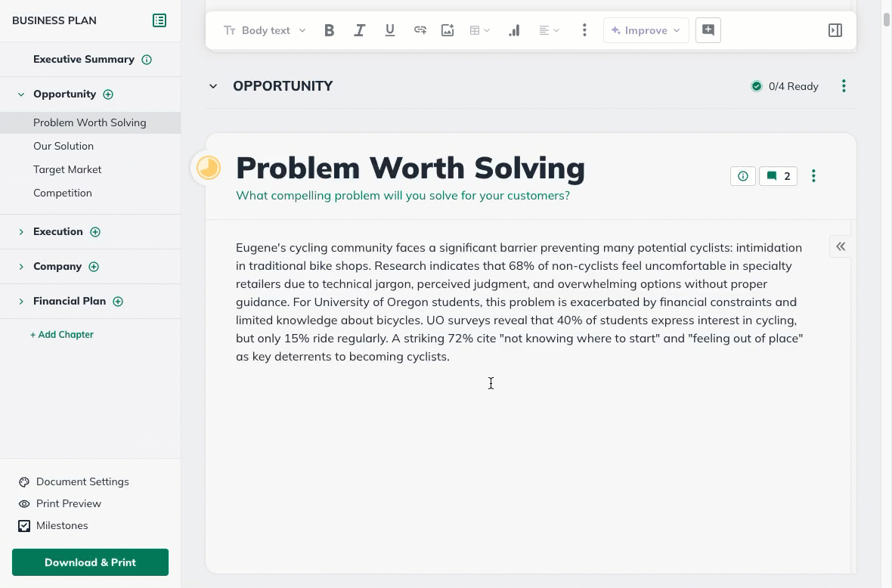The height and width of the screenshot is (588, 892).
Task: Add a comment with the comment icon
Action: point(708,30)
